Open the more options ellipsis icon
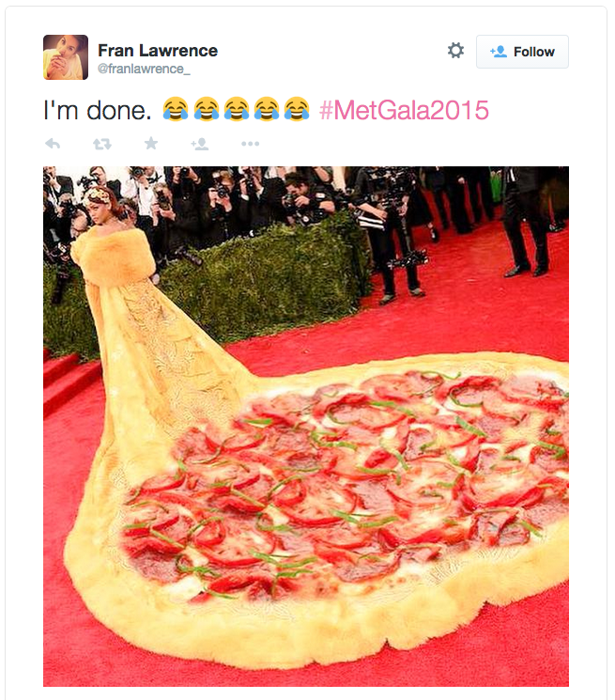615x700 pixels. point(250,144)
